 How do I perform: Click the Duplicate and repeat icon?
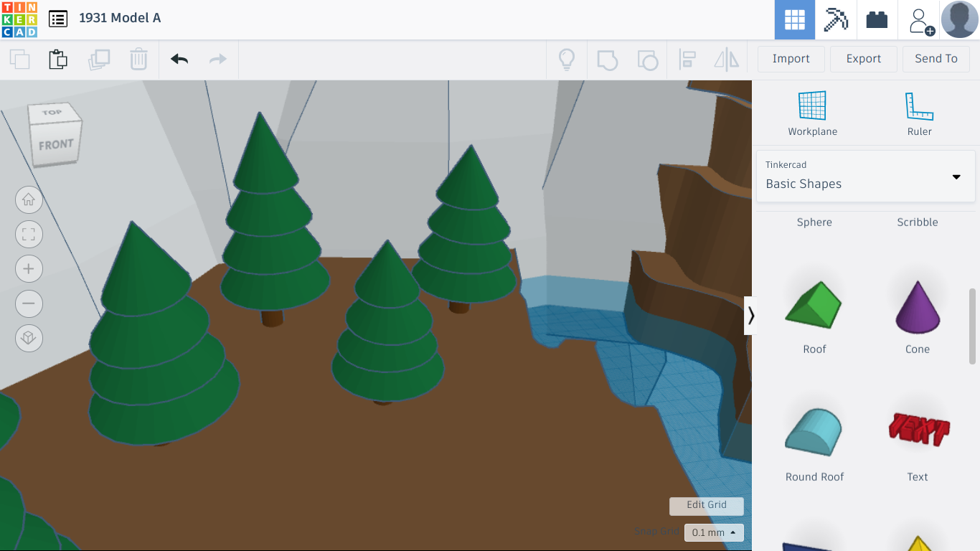click(99, 59)
